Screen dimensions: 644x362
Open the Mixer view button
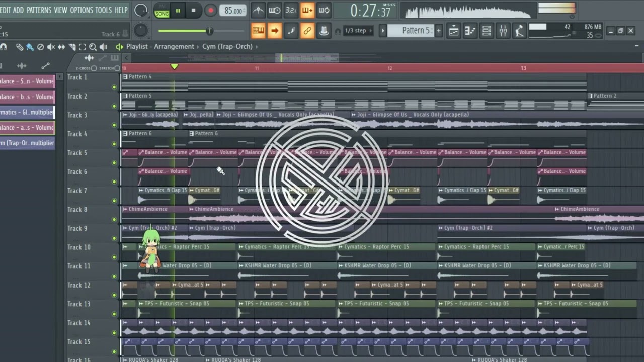(503, 31)
